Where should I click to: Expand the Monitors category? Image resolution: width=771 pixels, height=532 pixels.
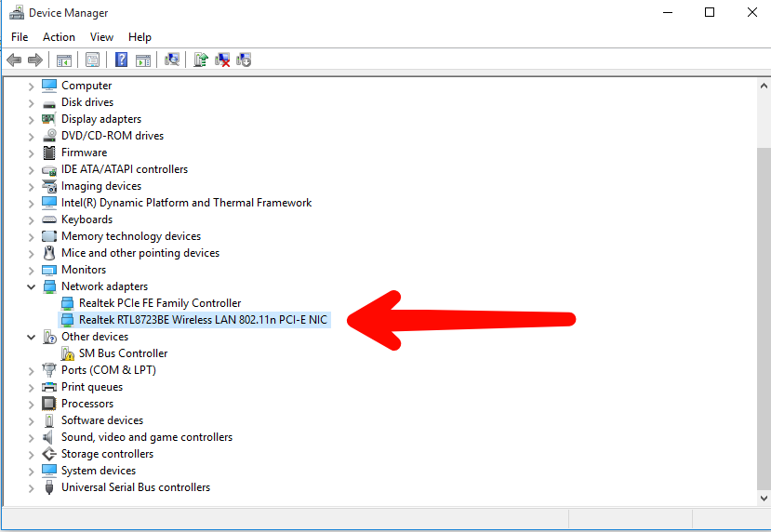[31, 270]
